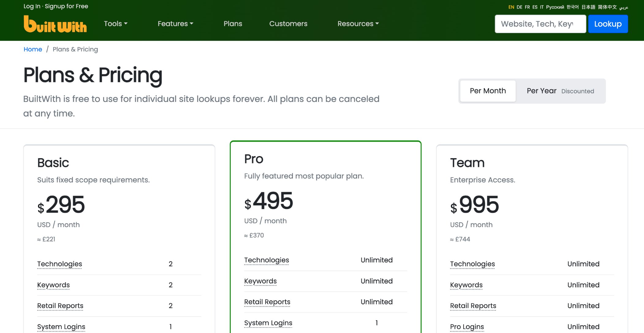Click Technologies label in Pro plan
The height and width of the screenshot is (333, 644).
tap(267, 260)
